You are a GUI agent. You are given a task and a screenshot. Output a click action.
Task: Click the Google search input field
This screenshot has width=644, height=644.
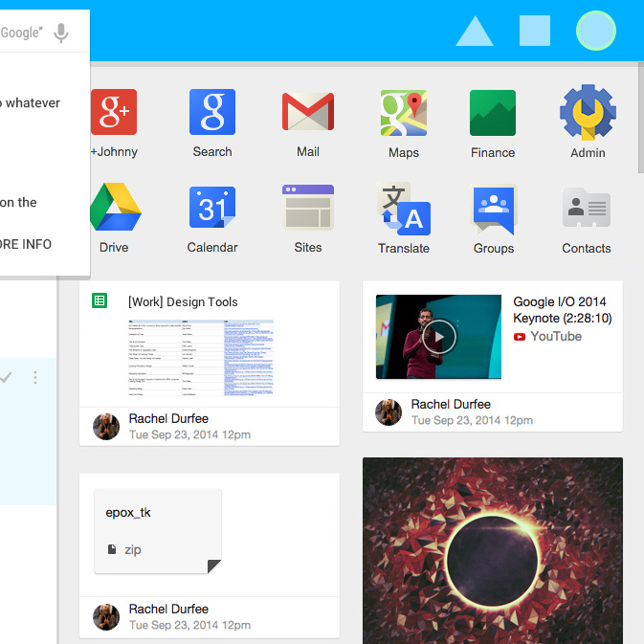point(23,33)
